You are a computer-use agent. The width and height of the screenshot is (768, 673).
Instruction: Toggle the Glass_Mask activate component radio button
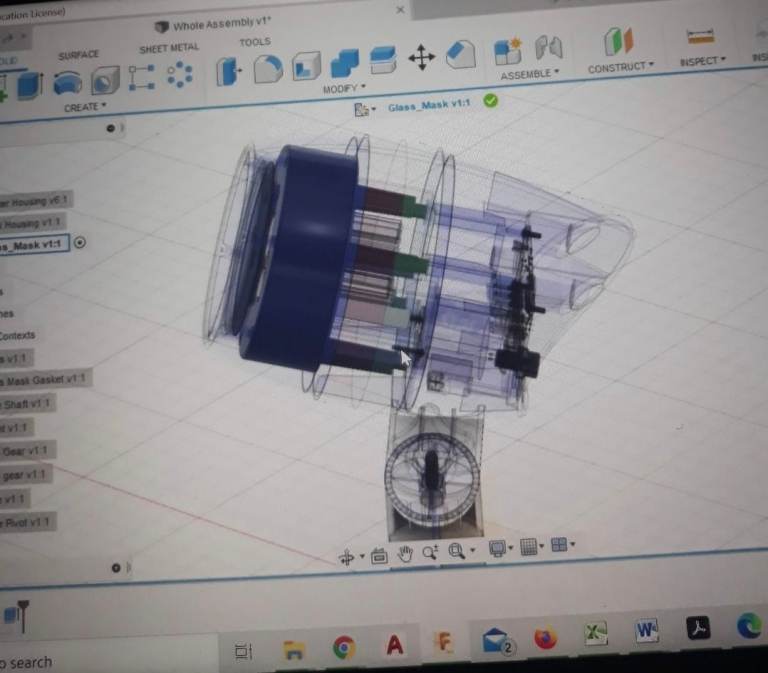point(80,242)
